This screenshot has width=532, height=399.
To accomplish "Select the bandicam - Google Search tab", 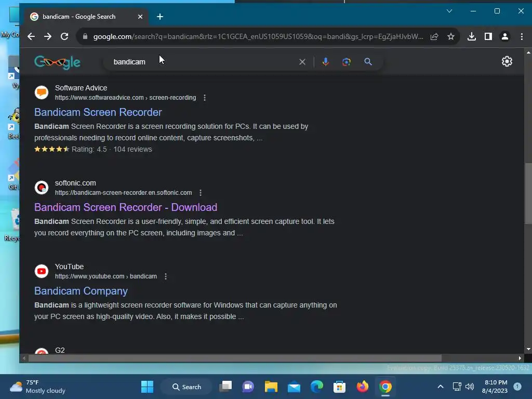I will tap(86, 17).
